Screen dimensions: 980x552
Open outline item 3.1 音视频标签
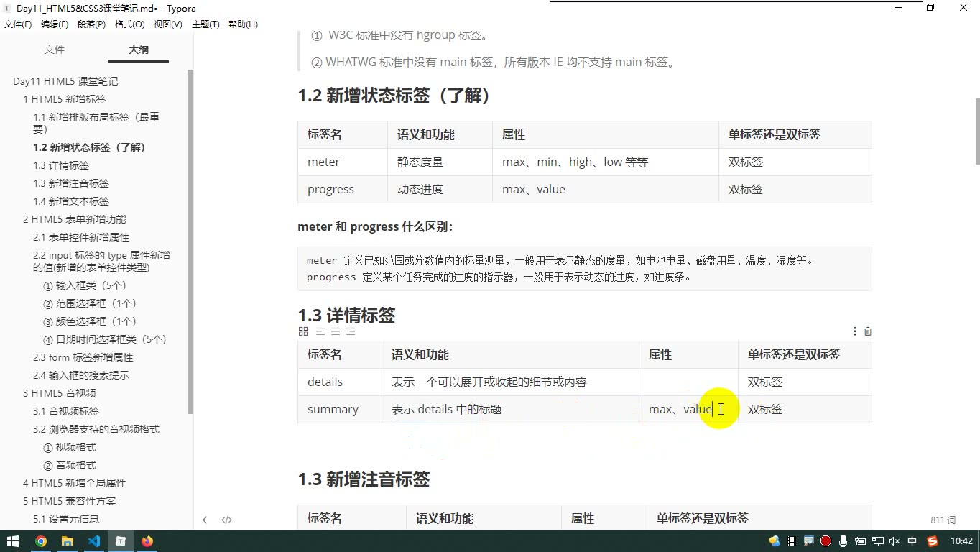tap(66, 411)
